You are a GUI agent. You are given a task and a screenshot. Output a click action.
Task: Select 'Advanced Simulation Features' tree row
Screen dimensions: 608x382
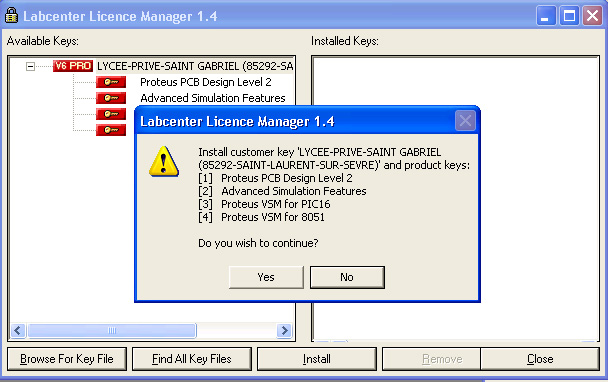point(212,98)
